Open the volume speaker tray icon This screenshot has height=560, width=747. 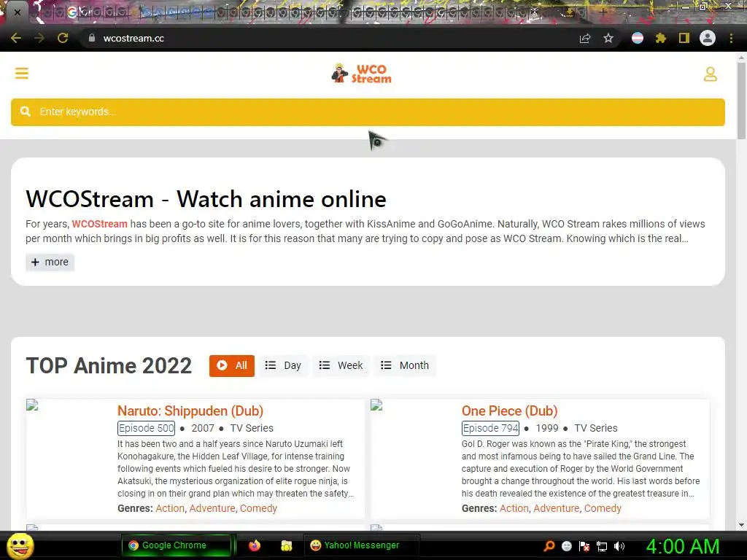click(619, 546)
